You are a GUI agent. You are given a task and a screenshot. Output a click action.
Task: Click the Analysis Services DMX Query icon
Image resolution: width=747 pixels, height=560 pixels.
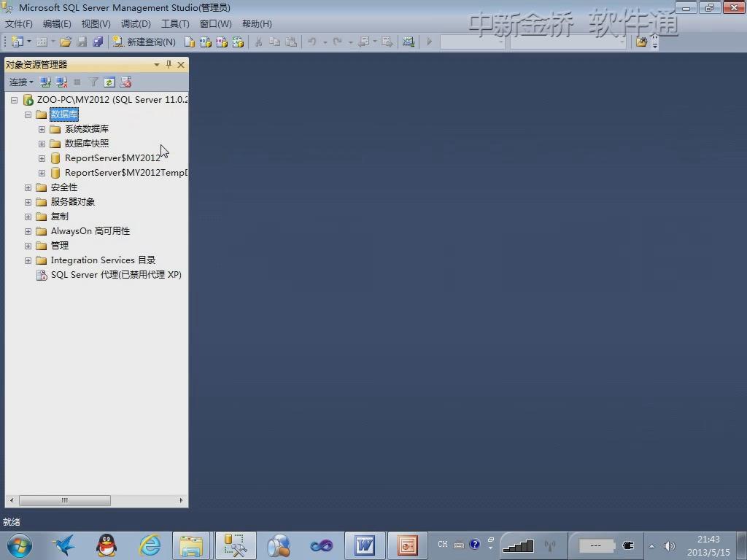[222, 42]
